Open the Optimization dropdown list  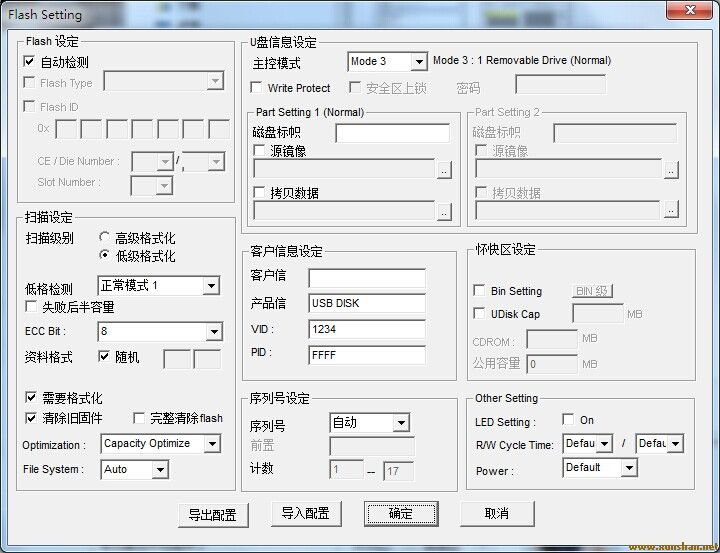(212, 444)
